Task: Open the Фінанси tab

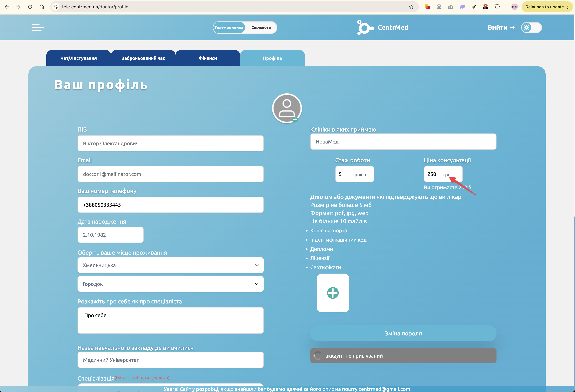Action: point(208,58)
